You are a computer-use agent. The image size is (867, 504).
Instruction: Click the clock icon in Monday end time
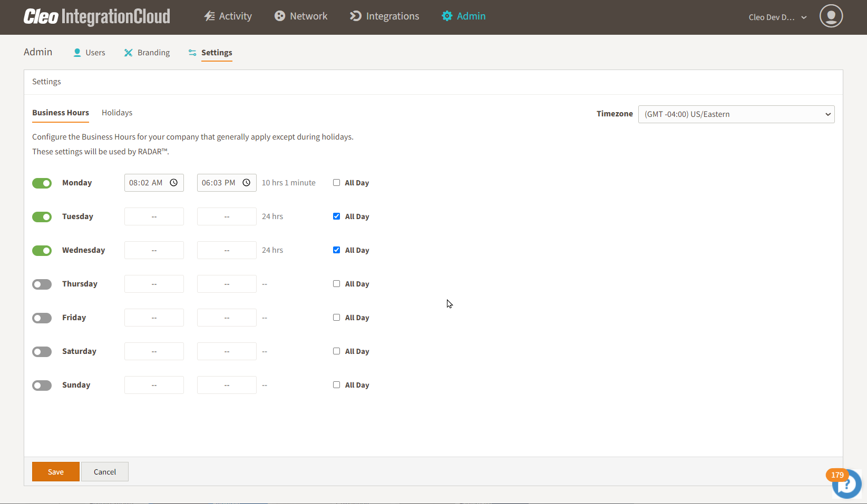click(x=246, y=183)
